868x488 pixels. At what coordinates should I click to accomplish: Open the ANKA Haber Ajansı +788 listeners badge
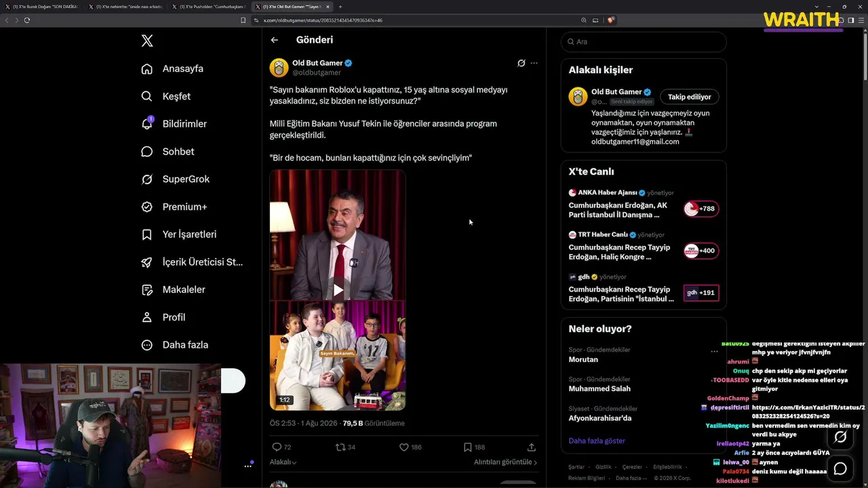pos(701,209)
